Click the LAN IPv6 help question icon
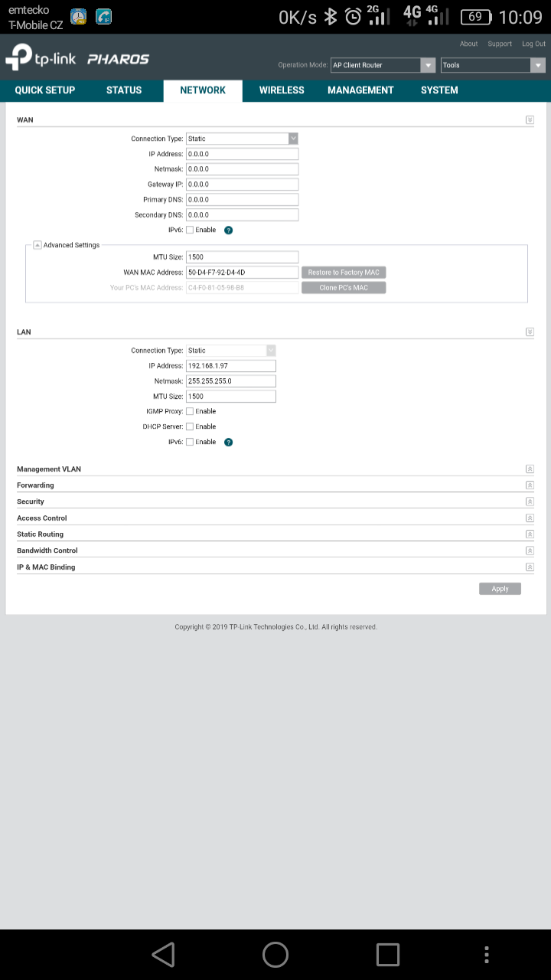The image size is (551, 980). (x=228, y=443)
